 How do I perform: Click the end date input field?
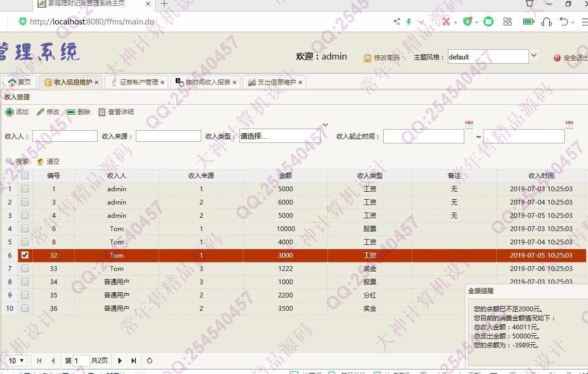pos(524,137)
